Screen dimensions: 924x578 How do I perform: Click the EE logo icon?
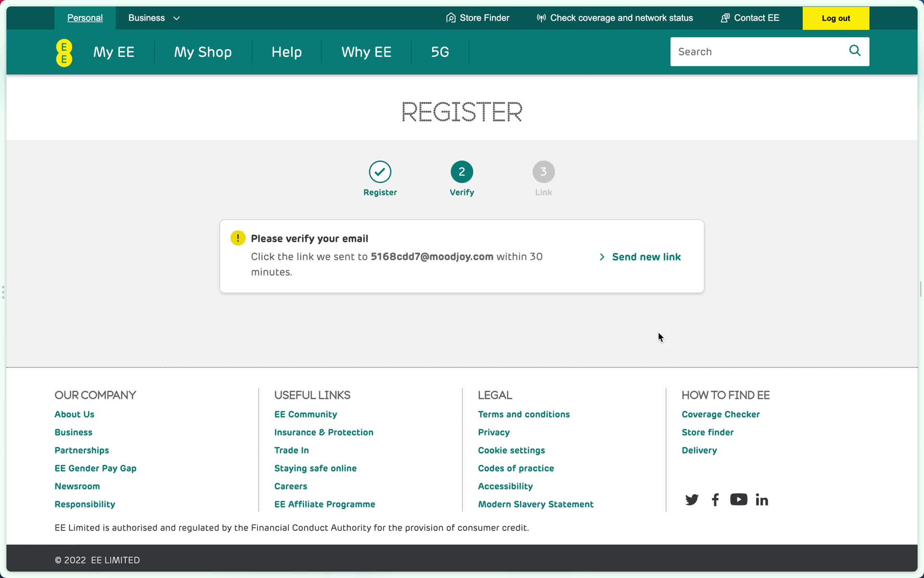click(x=64, y=53)
